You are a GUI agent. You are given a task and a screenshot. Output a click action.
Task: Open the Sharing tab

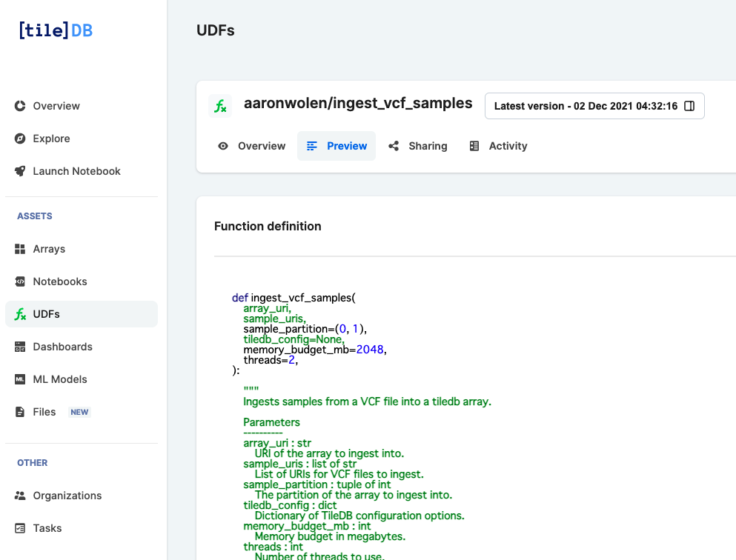(418, 146)
